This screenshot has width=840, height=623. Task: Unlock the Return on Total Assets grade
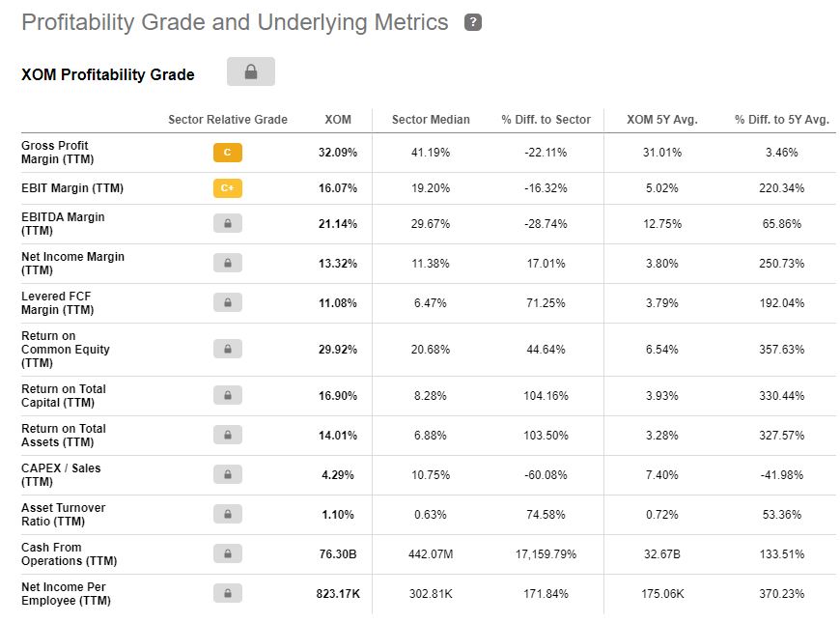(228, 435)
